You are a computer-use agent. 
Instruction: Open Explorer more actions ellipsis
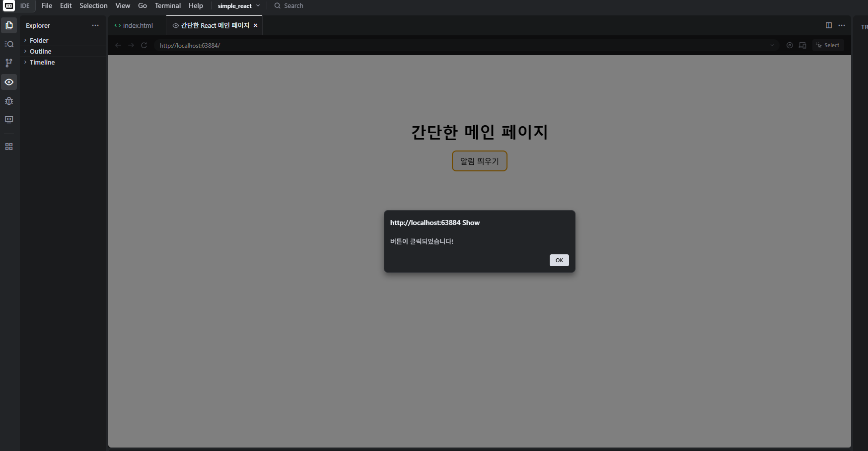pos(95,25)
